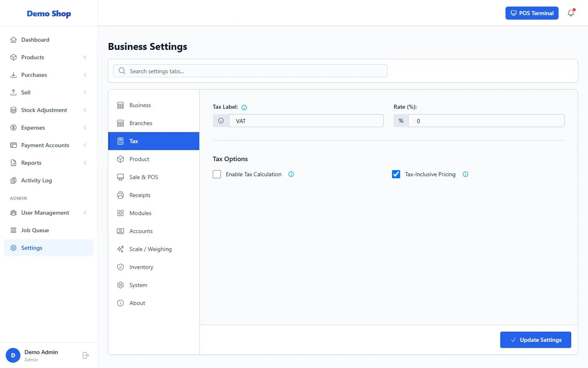588x368 pixels.
Task: Expand the Sell menu chevron
Action: click(x=85, y=92)
